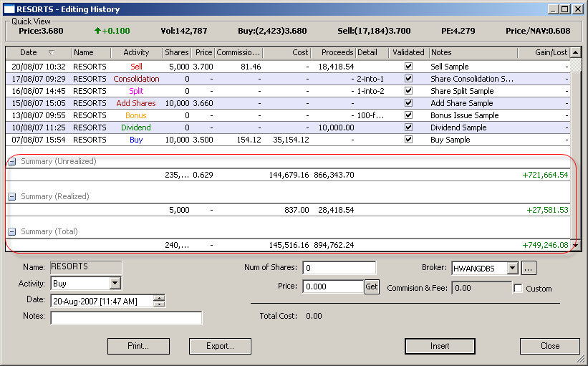Viewport: 588px width, 366px height.
Task: Toggle Validated checkbox in Add Shares row
Action: (408, 103)
